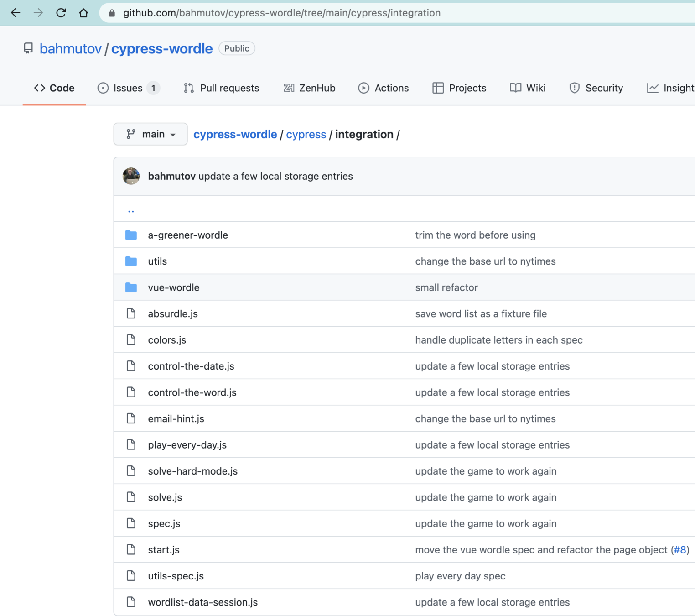695x616 pixels.
Task: Click the repository book icon beside bahmutov
Action: 28,48
